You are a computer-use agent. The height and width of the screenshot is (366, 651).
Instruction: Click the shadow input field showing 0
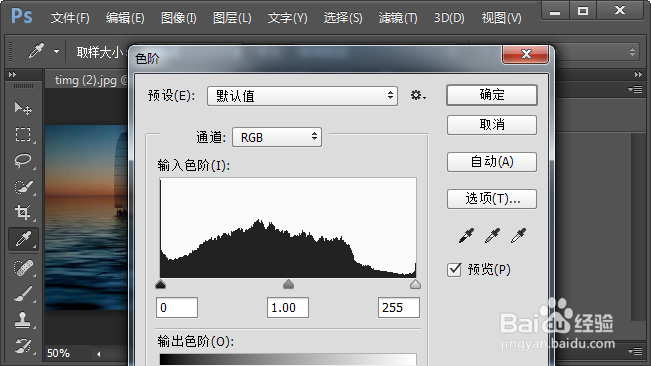[177, 307]
